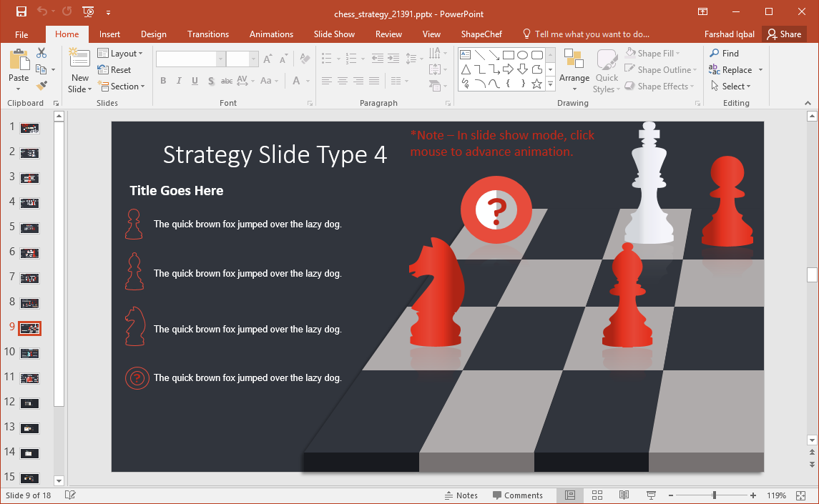Open the Transitions ribbon tab

click(207, 34)
